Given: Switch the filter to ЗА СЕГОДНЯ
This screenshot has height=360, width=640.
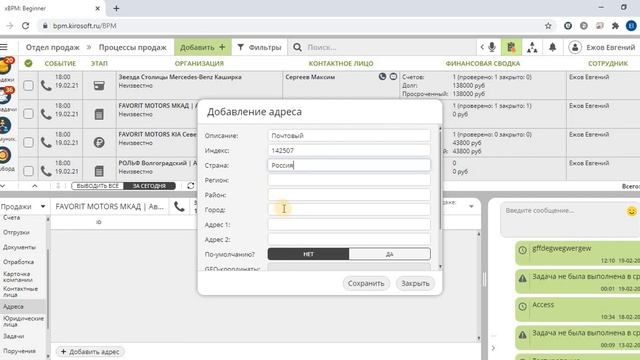Looking at the screenshot, I should [x=149, y=186].
